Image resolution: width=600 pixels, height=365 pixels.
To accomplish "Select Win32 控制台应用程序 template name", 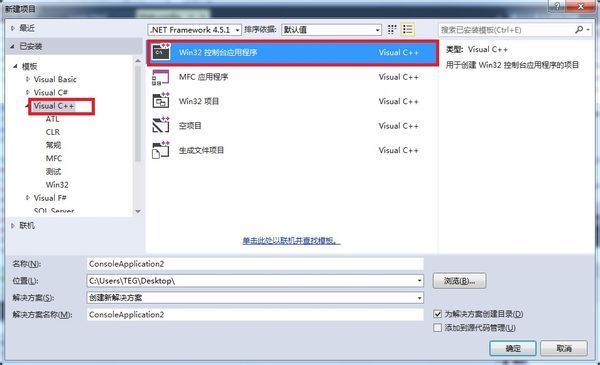I will pos(218,52).
